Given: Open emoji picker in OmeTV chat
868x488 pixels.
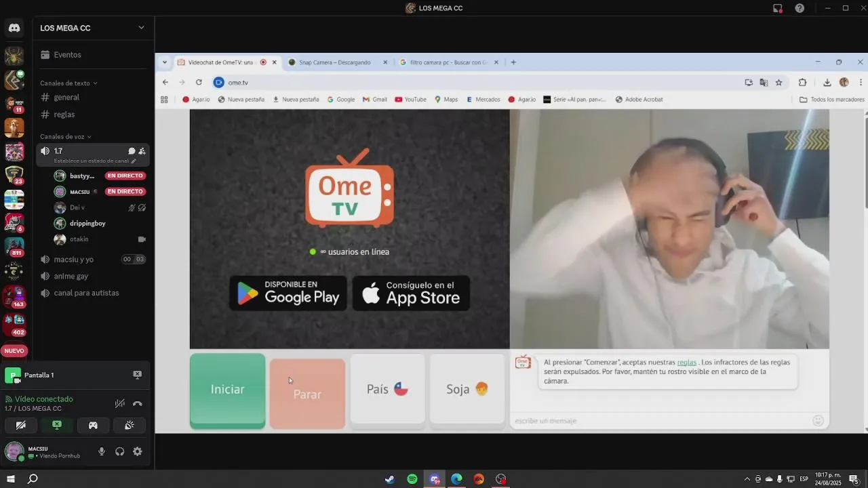Looking at the screenshot, I should tap(818, 421).
